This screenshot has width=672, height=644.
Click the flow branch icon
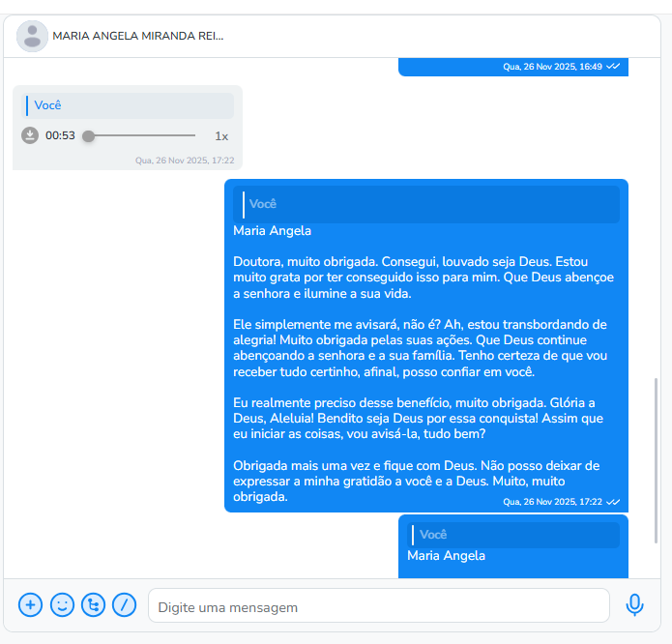[x=93, y=605]
